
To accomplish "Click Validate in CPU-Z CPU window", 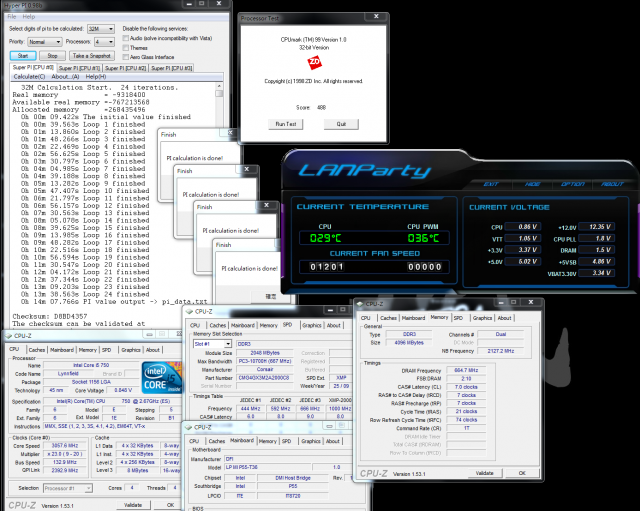I will point(133,505).
